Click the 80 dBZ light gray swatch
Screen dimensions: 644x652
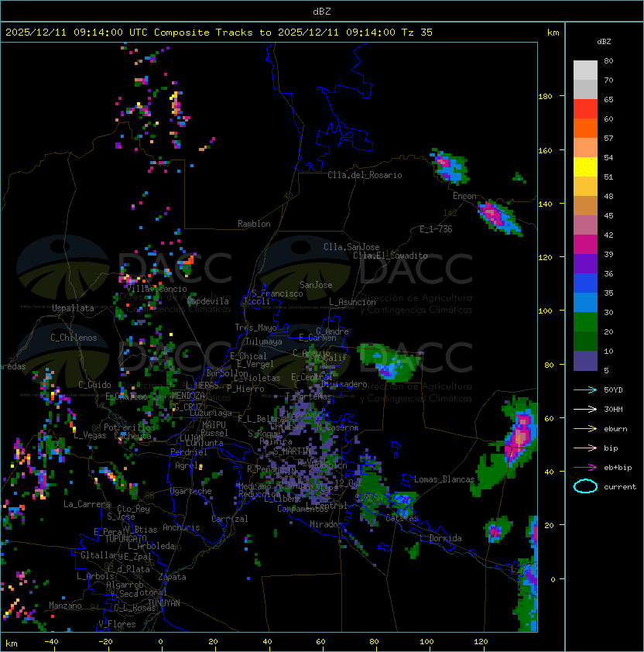(x=585, y=70)
